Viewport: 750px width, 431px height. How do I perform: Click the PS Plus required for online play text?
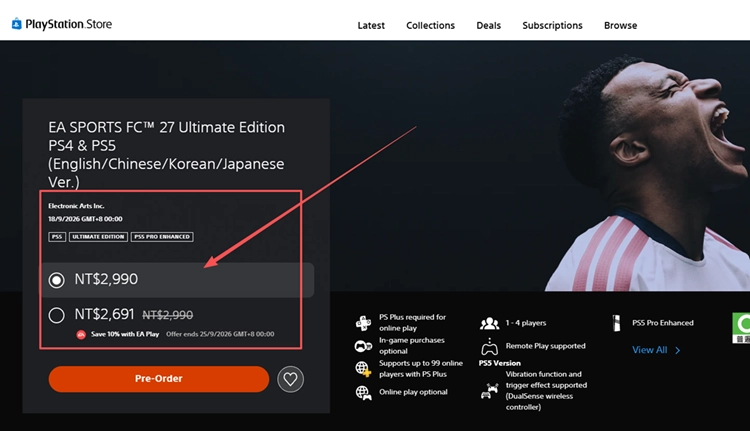point(412,323)
